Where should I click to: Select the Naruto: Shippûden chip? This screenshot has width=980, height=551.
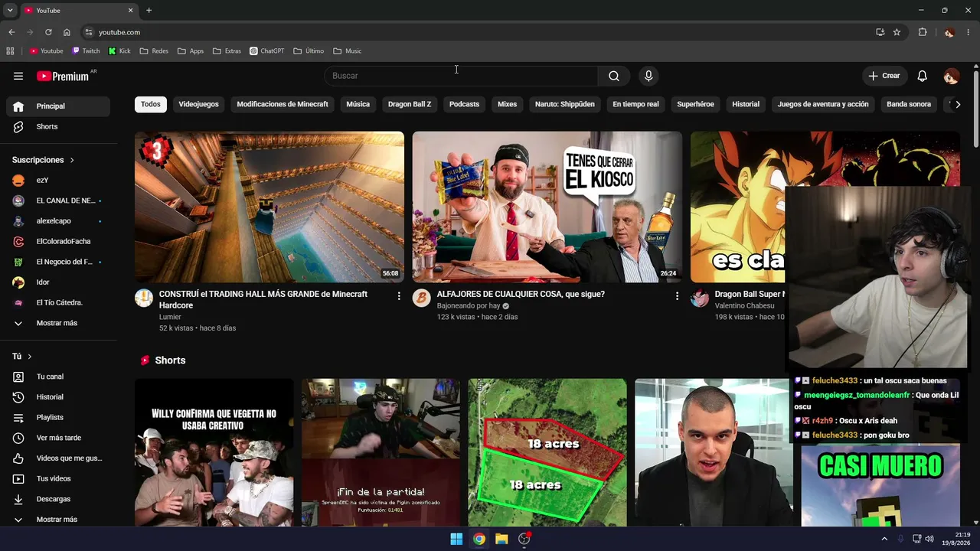(565, 104)
